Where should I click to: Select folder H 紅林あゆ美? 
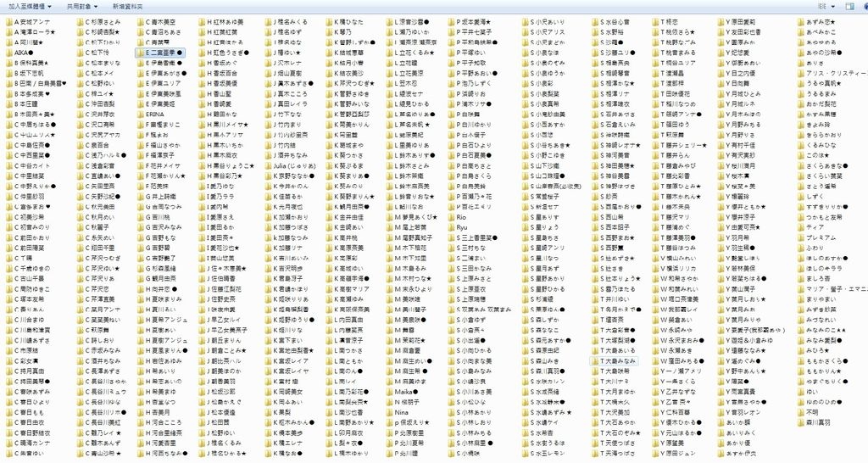point(221,22)
